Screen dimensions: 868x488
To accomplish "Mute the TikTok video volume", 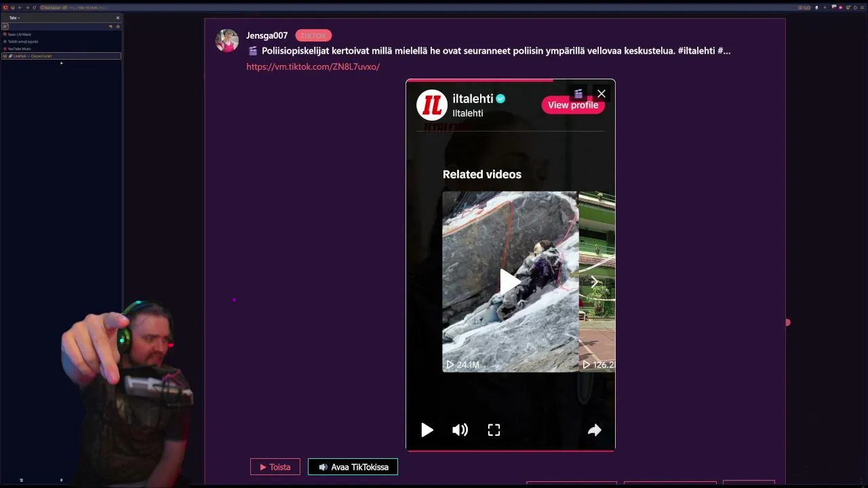I will coord(460,430).
